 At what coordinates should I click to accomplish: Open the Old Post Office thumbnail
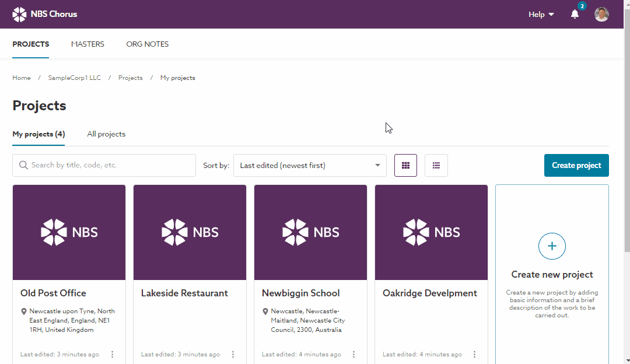click(69, 232)
